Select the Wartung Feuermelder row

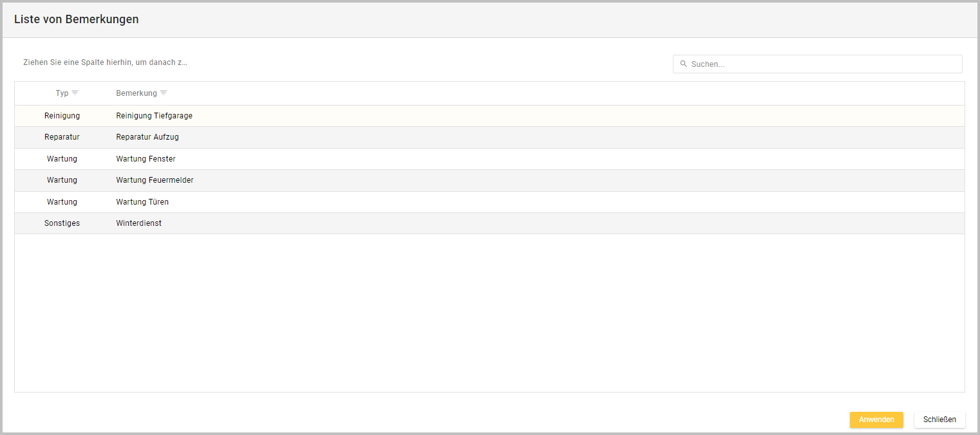pos(155,180)
